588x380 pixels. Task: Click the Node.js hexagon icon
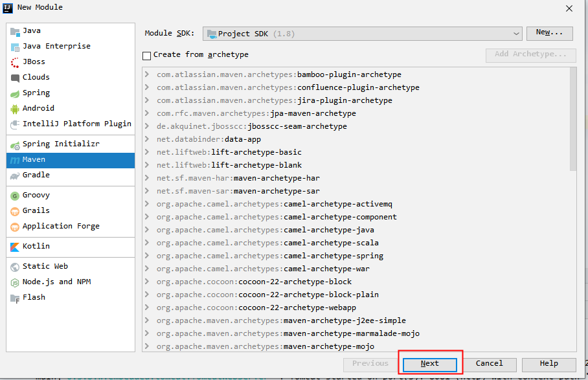point(15,282)
